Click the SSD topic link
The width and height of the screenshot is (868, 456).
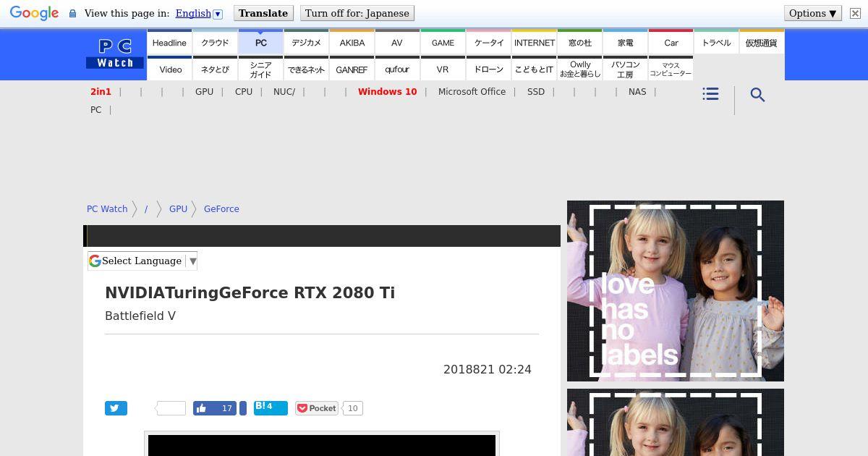[x=536, y=92]
